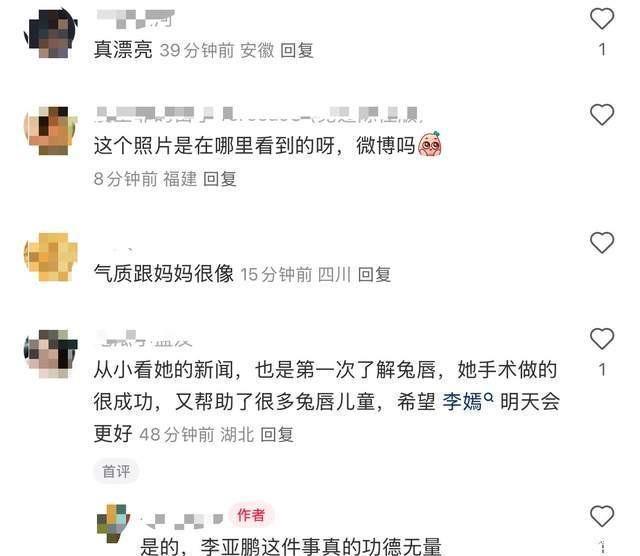Screen dimensions: 640x556
Task: Like the comment asking about 微博
Action: pyautogui.click(x=602, y=115)
